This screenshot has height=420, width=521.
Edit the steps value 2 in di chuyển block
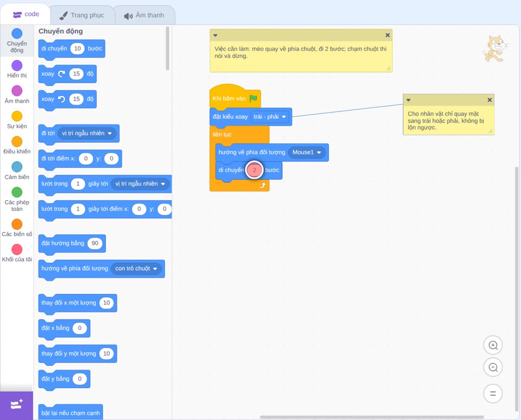click(x=255, y=170)
